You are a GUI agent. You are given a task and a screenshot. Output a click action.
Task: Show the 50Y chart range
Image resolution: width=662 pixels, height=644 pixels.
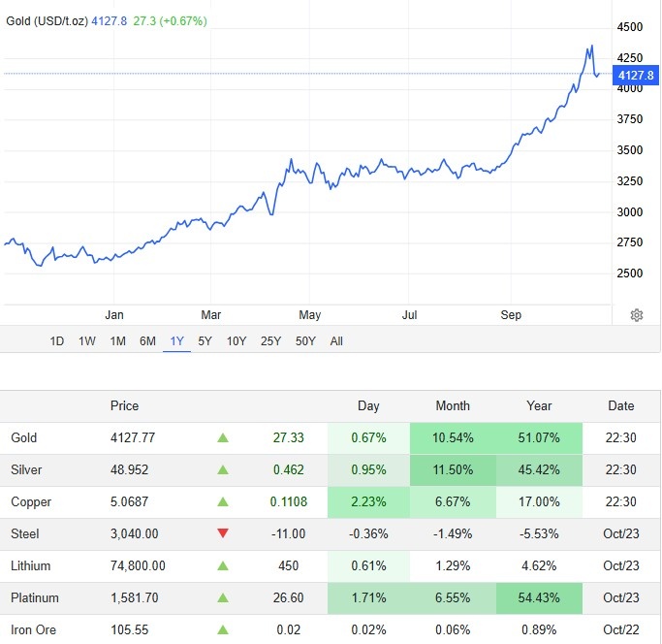pos(305,341)
